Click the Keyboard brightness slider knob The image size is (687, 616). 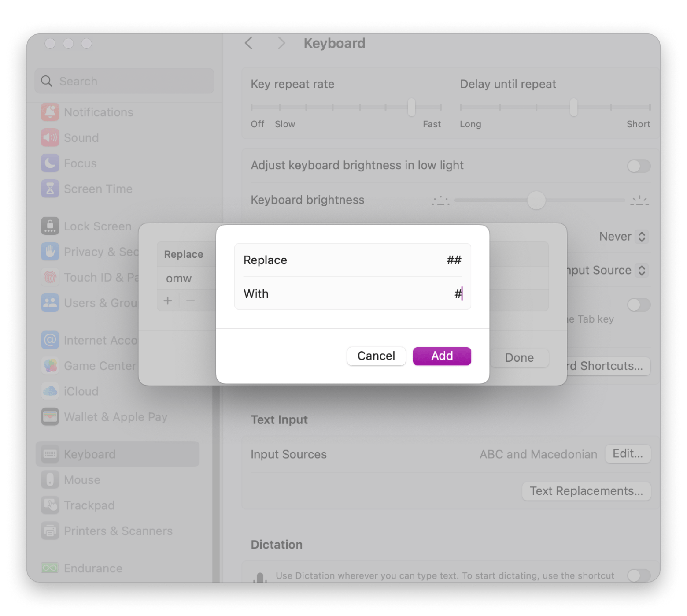click(x=536, y=200)
